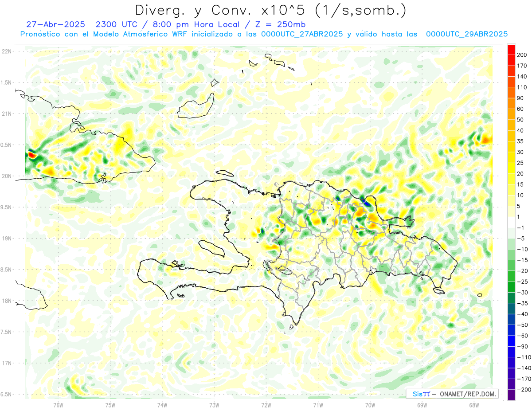
Task: Click the '-25' colorbar label
Action: pyautogui.click(x=524, y=282)
